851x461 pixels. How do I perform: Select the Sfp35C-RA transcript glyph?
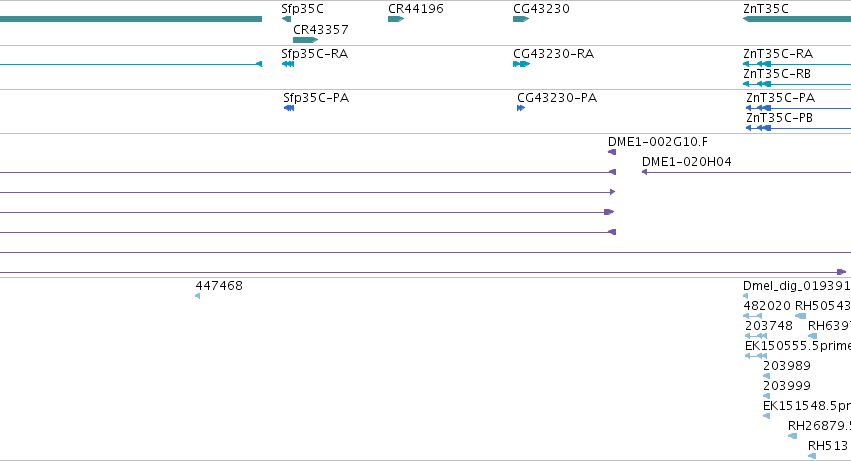(288, 64)
